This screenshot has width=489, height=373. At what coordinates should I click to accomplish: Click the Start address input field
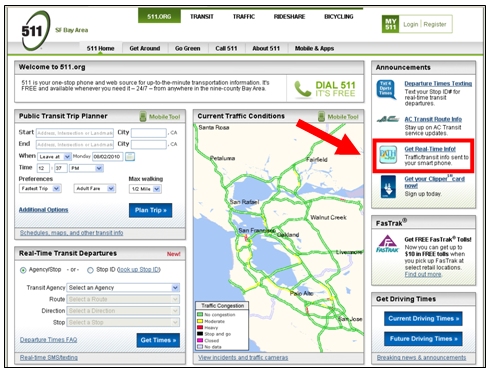tap(75, 133)
